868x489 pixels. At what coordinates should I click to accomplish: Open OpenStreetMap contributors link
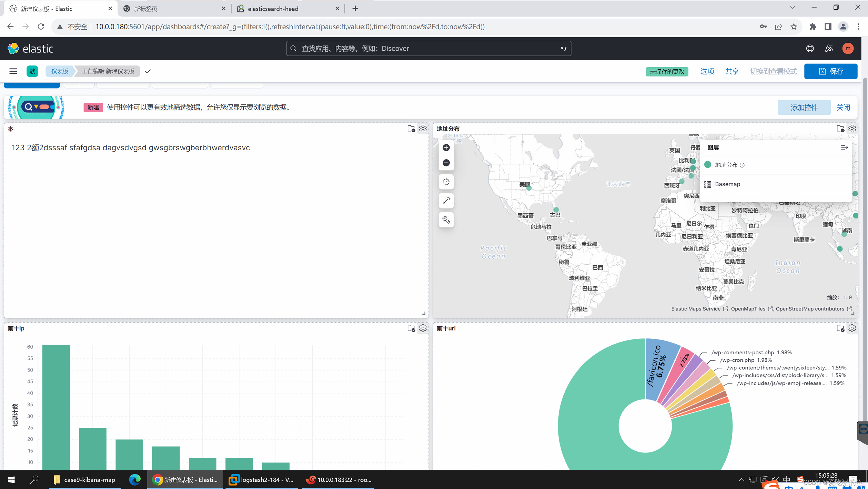(814, 309)
